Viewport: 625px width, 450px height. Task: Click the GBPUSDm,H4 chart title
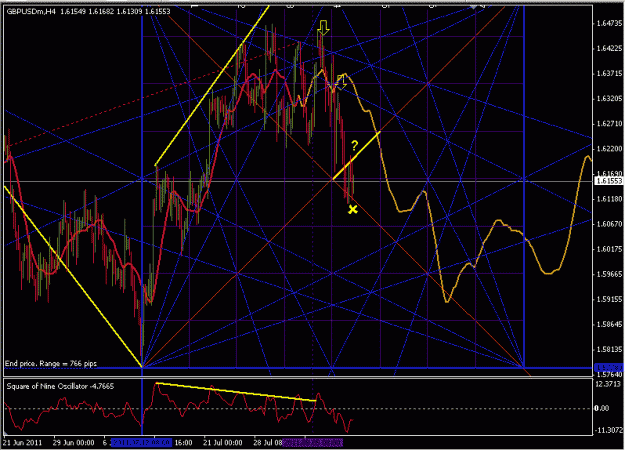click(x=32, y=12)
